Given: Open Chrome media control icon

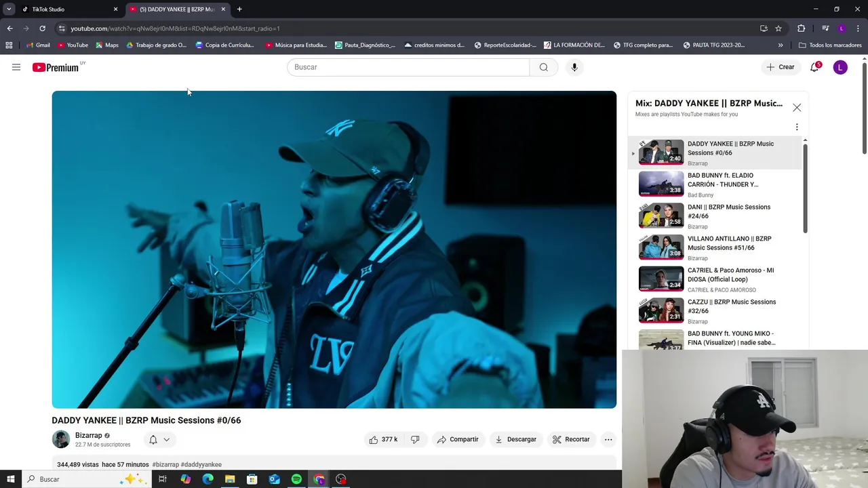Looking at the screenshot, I should [825, 28].
